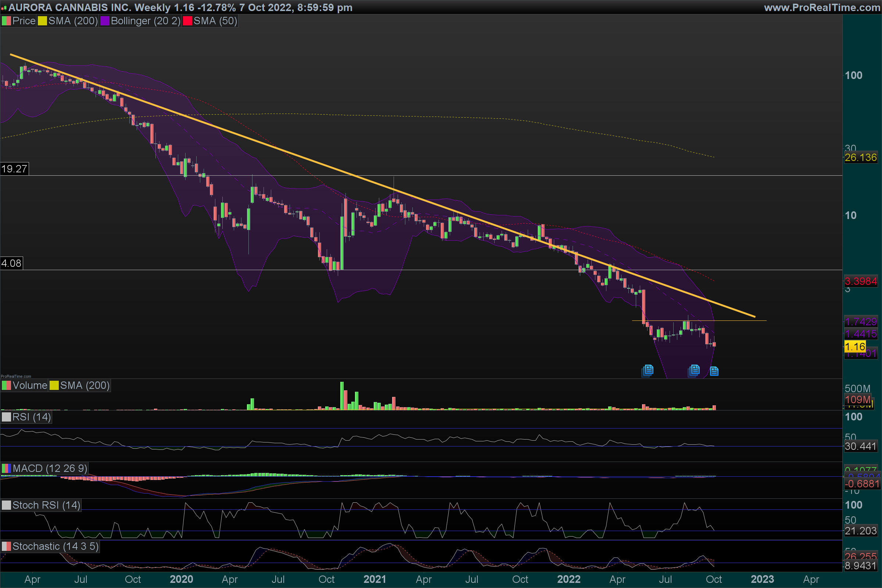Click the yellow SMA (200) swatch in the price legend

(x=42, y=21)
